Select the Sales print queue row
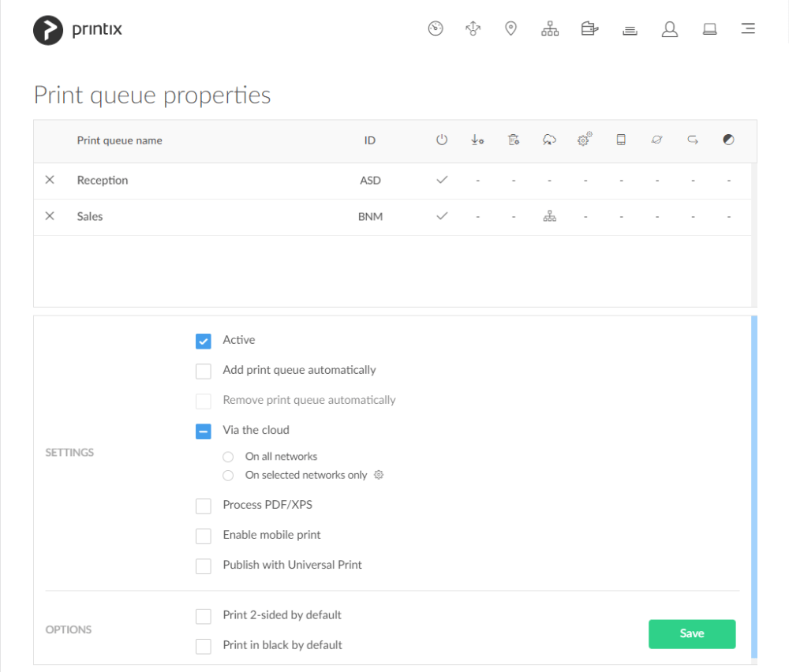Screen dimensions: 789x672 (x=392, y=217)
